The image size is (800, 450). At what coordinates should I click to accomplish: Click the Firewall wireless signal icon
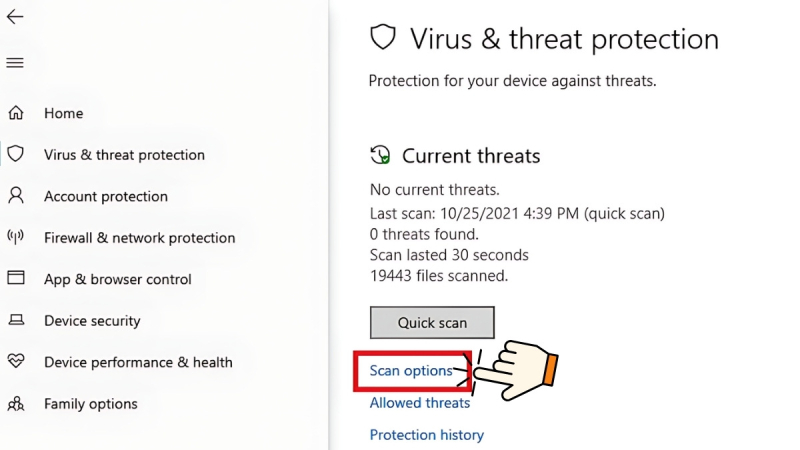click(16, 238)
